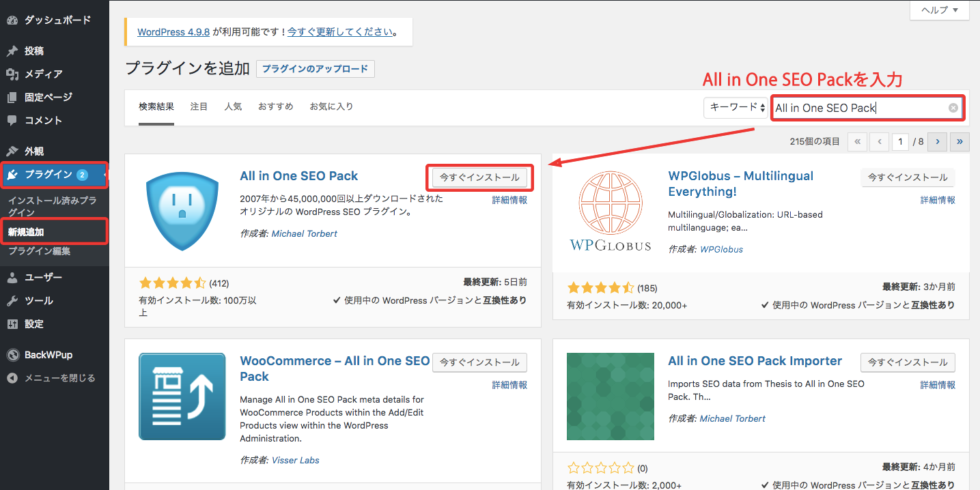Install the All in One SEO Pack plugin
The width and height of the screenshot is (980, 490).
coord(479,177)
